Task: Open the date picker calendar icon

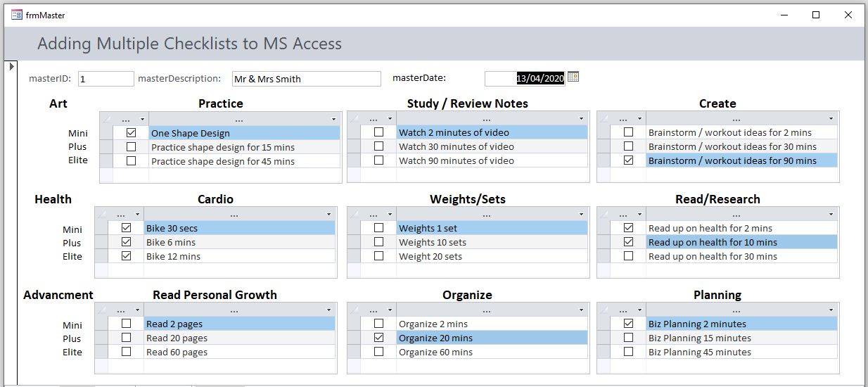Action: coord(573,77)
